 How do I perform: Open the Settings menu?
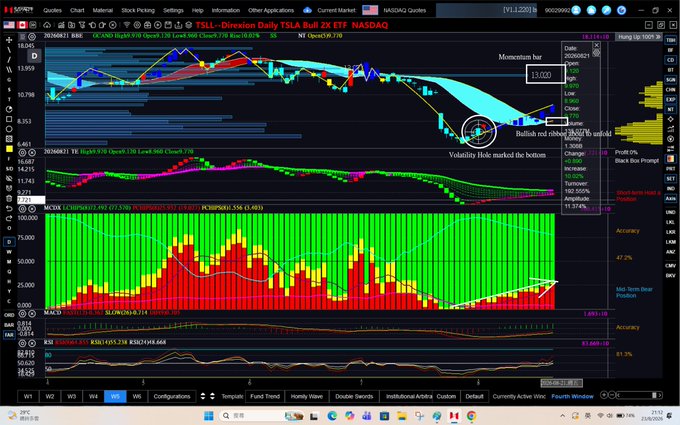173,10
